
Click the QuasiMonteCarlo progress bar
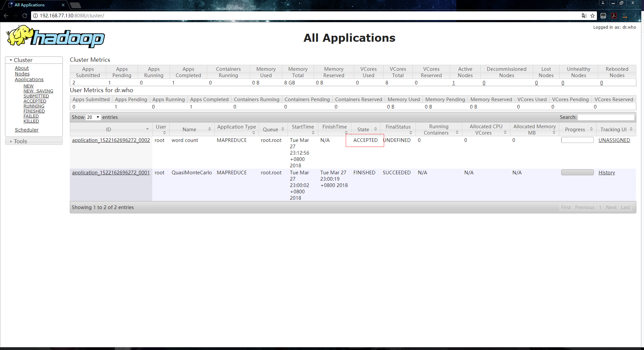[x=577, y=172]
